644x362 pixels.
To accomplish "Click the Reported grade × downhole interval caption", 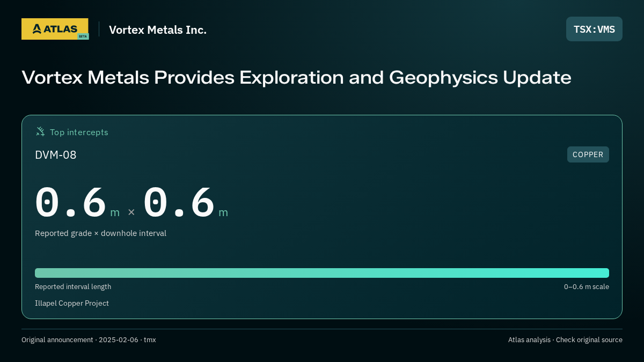I will point(100,233).
